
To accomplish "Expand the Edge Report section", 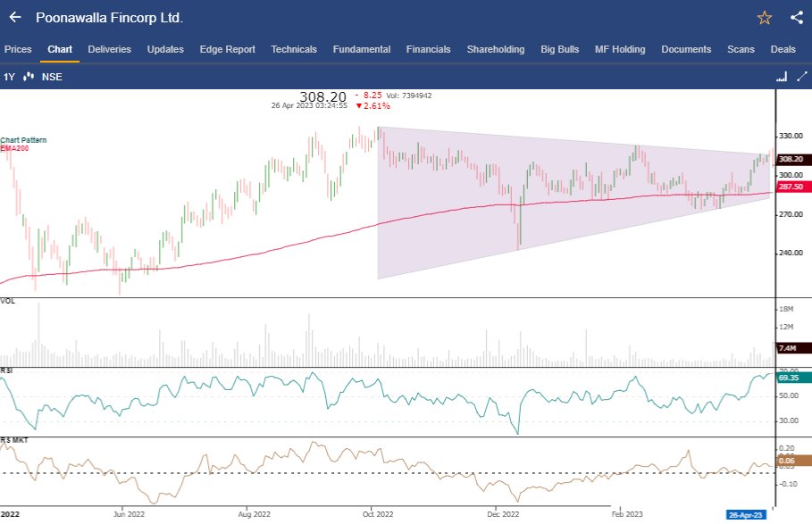I will tap(227, 49).
